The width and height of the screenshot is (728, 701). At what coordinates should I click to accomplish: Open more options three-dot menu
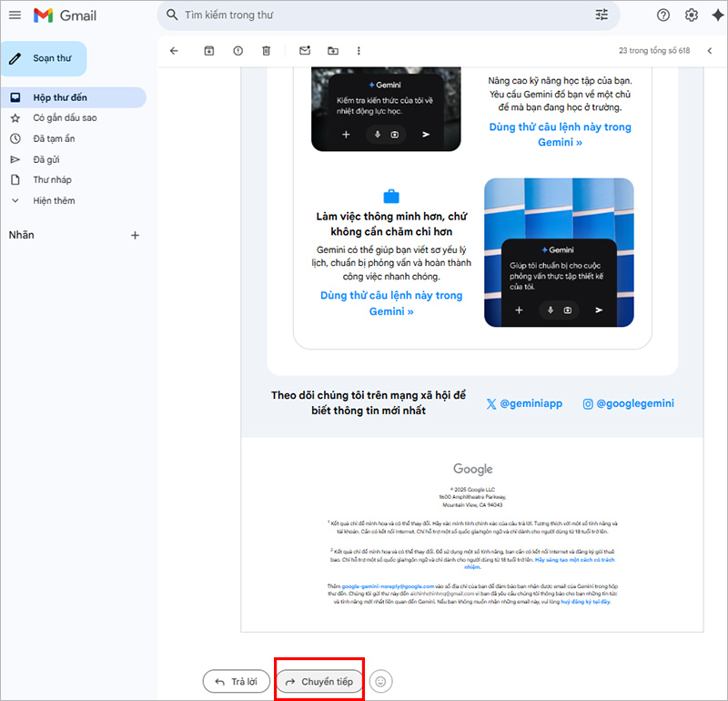(x=359, y=51)
